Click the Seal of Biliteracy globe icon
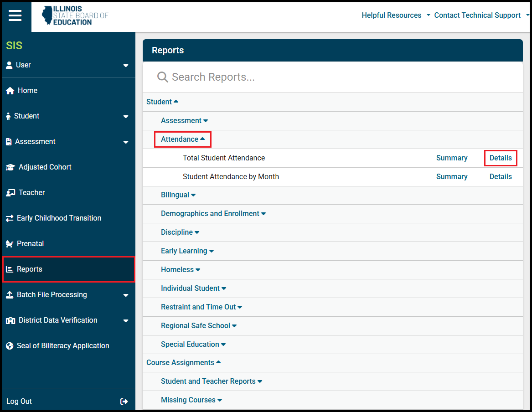Screen dimensions: 532x412 10,346
